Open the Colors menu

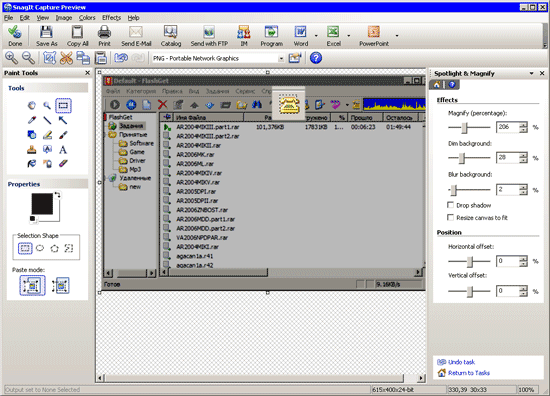click(x=87, y=18)
